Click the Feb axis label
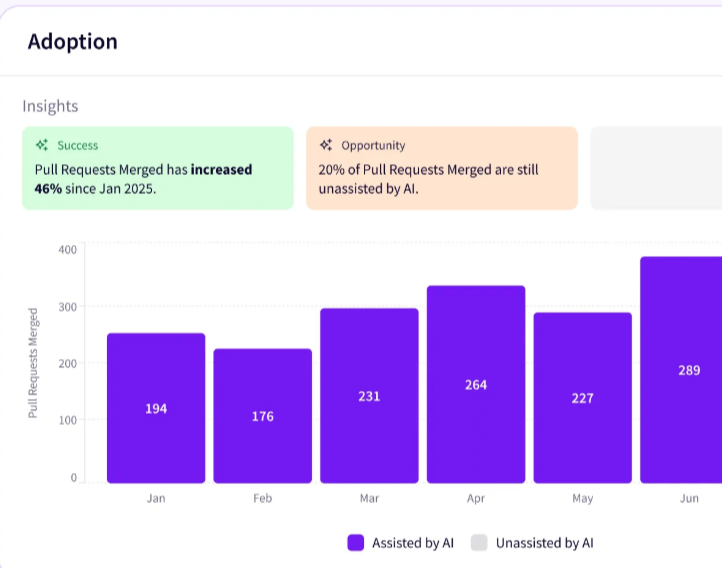This screenshot has height=568, width=722. 262,498
